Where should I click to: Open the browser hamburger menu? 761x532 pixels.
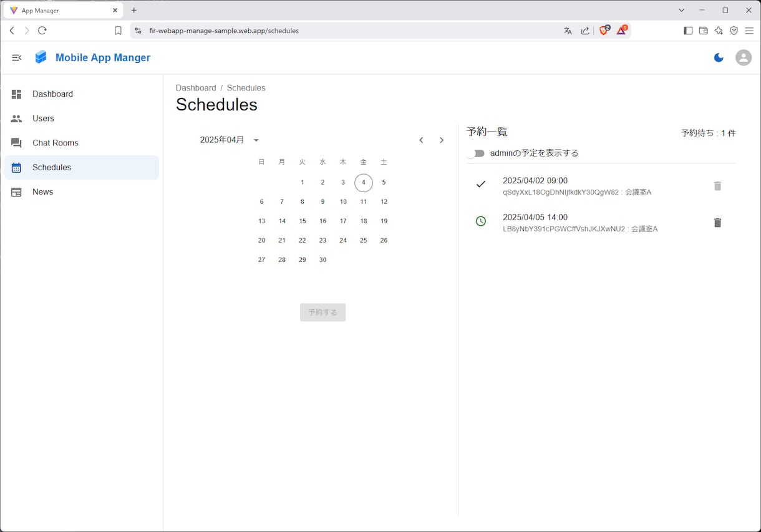tap(749, 31)
